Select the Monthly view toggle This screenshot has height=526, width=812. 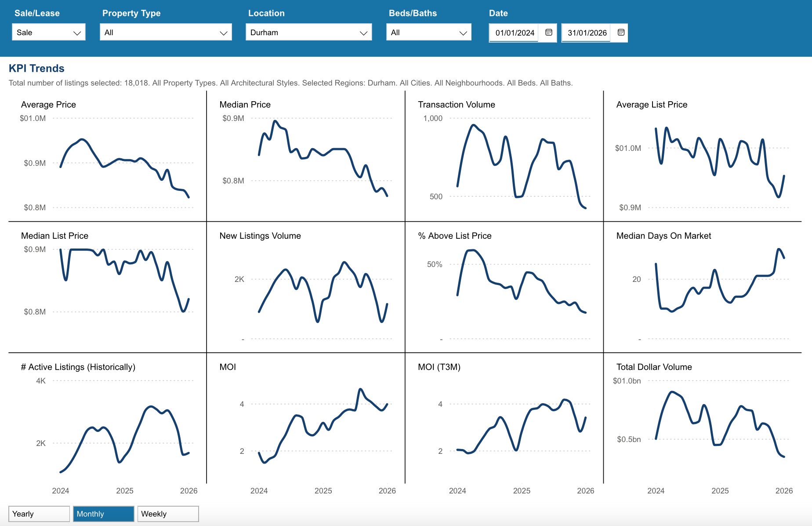[103, 514]
